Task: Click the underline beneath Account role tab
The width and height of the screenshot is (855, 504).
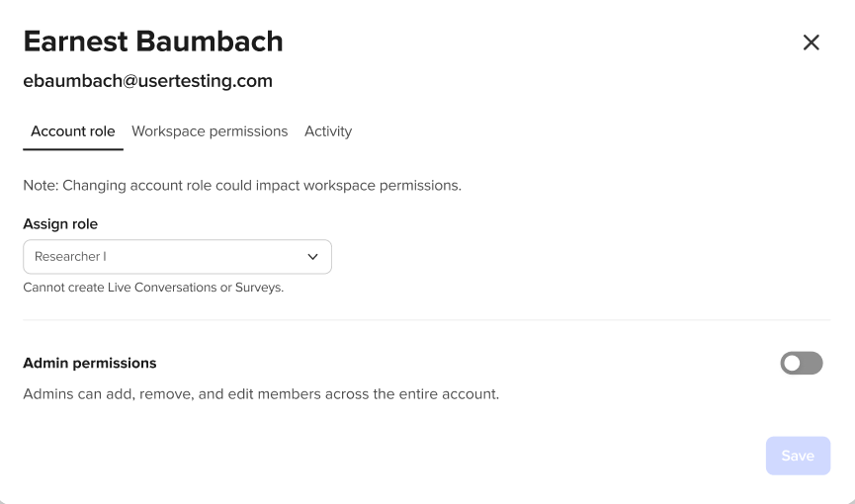Action: [73, 149]
